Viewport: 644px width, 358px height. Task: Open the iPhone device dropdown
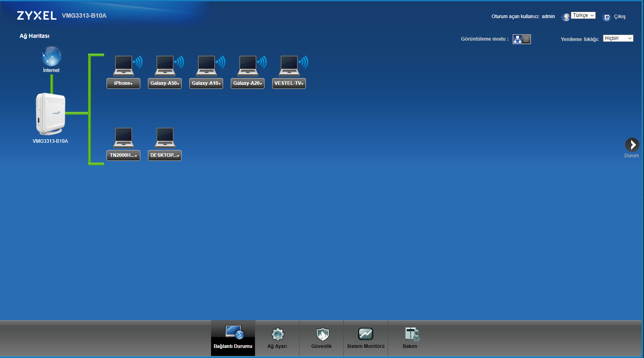pyautogui.click(x=123, y=83)
